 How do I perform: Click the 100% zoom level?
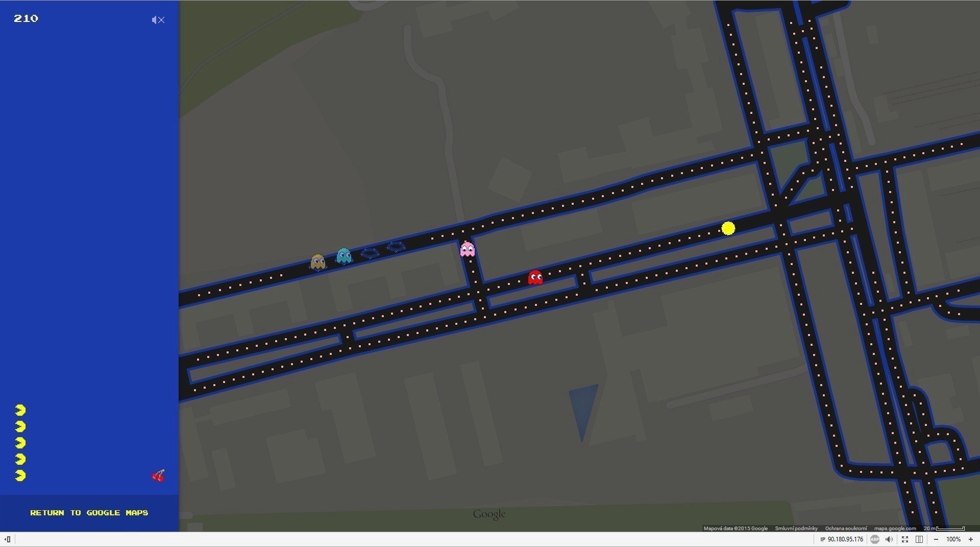(953, 539)
